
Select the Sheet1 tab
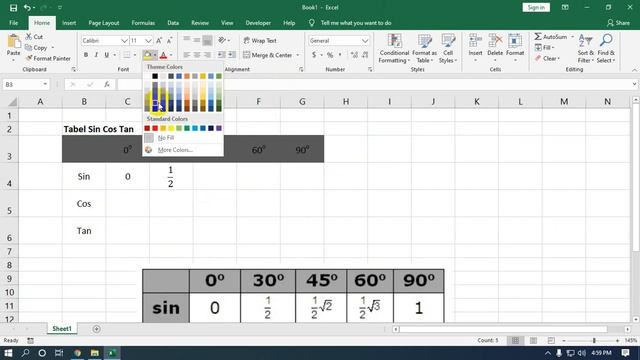click(x=62, y=329)
